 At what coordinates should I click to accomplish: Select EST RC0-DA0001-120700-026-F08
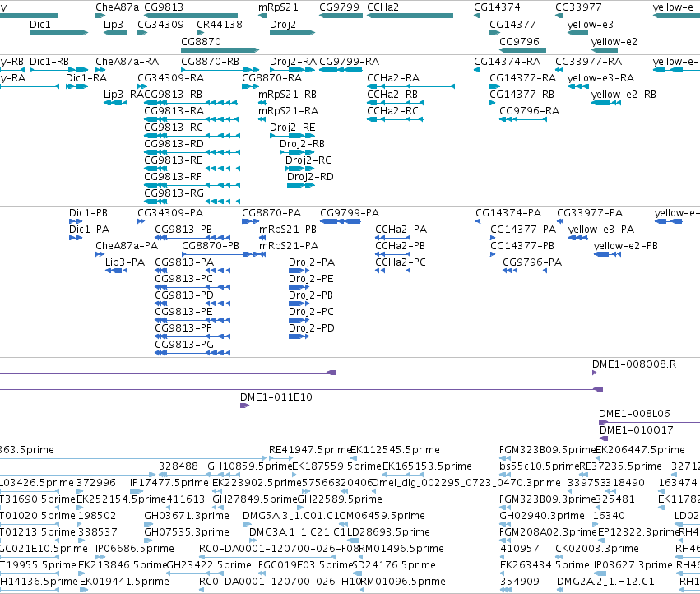click(279, 549)
